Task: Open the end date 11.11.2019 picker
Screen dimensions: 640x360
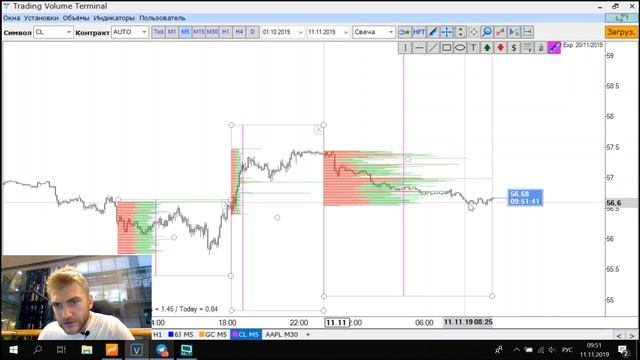Action: 329,32
